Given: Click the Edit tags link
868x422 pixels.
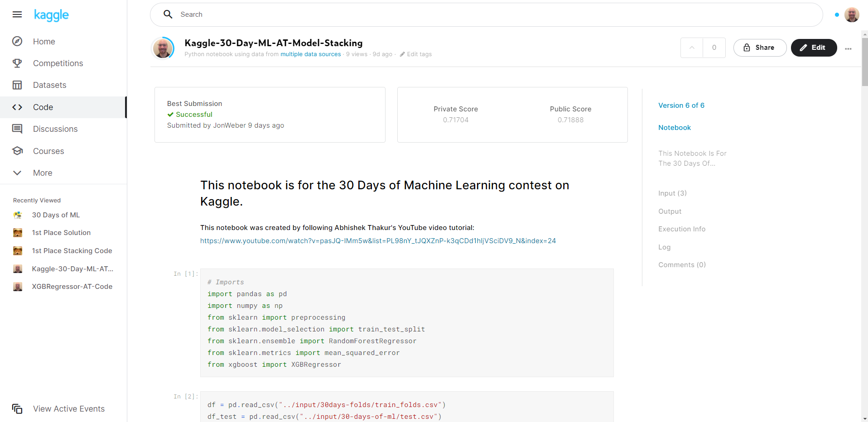Looking at the screenshot, I should click(x=415, y=54).
